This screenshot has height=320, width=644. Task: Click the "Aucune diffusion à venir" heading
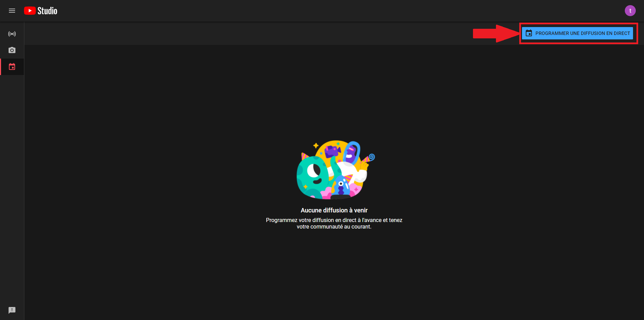(334, 210)
